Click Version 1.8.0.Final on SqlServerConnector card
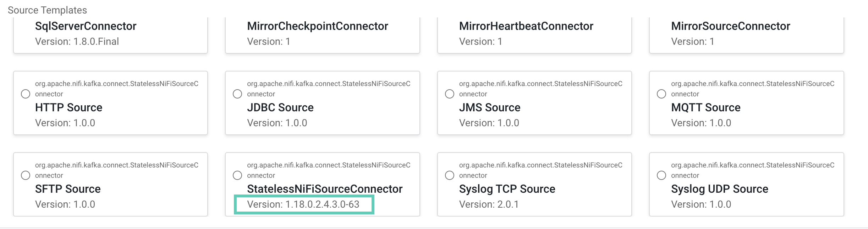The height and width of the screenshot is (229, 868). [x=77, y=42]
